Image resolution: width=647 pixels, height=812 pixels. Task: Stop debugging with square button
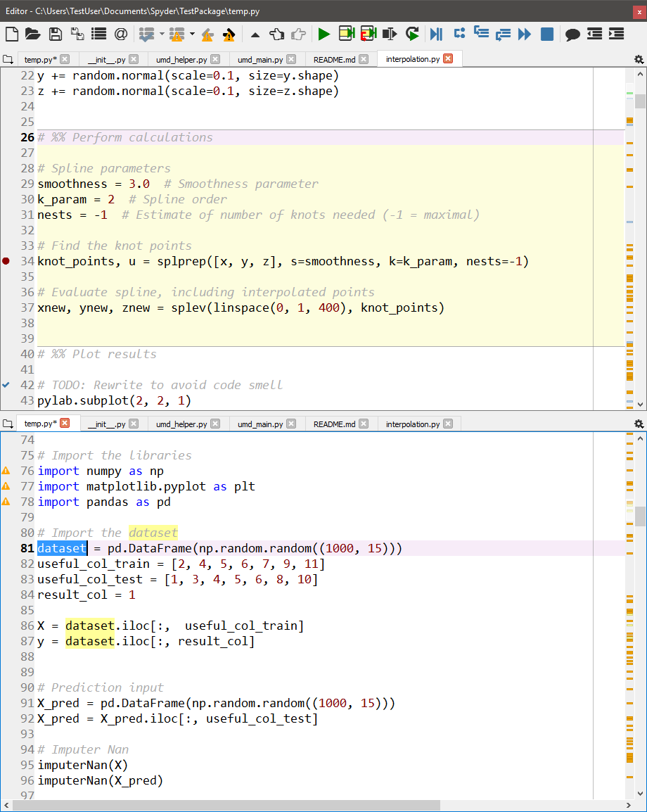tap(547, 34)
